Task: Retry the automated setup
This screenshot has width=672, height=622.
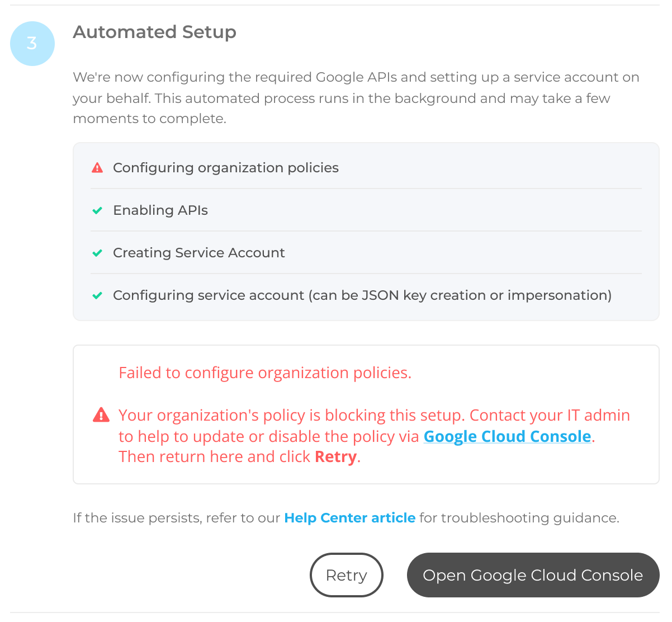Action: pyautogui.click(x=347, y=575)
